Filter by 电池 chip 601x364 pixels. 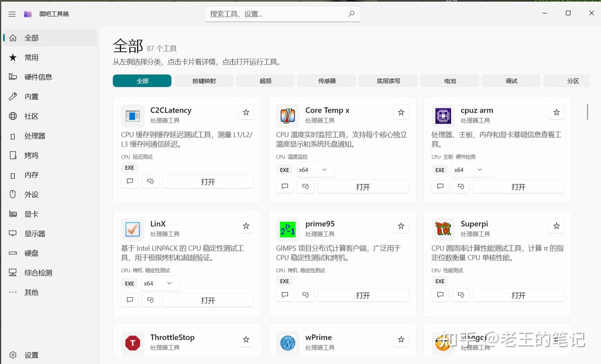pyautogui.click(x=450, y=81)
